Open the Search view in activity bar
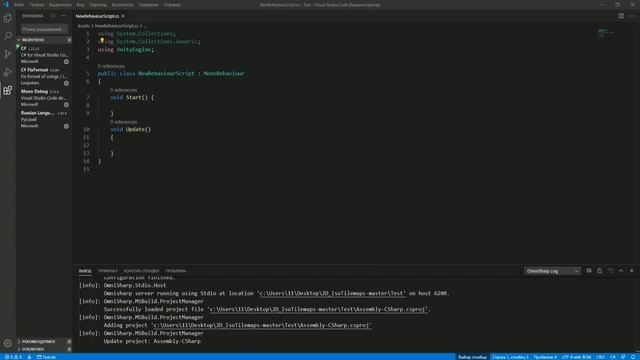640x360 pixels. click(x=7, y=36)
